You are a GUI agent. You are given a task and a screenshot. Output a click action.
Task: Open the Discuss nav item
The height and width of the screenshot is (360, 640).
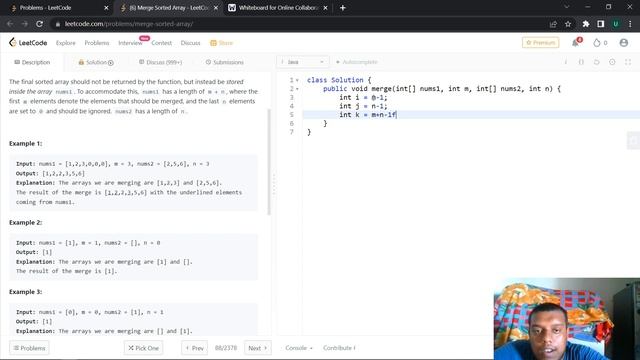pos(190,43)
